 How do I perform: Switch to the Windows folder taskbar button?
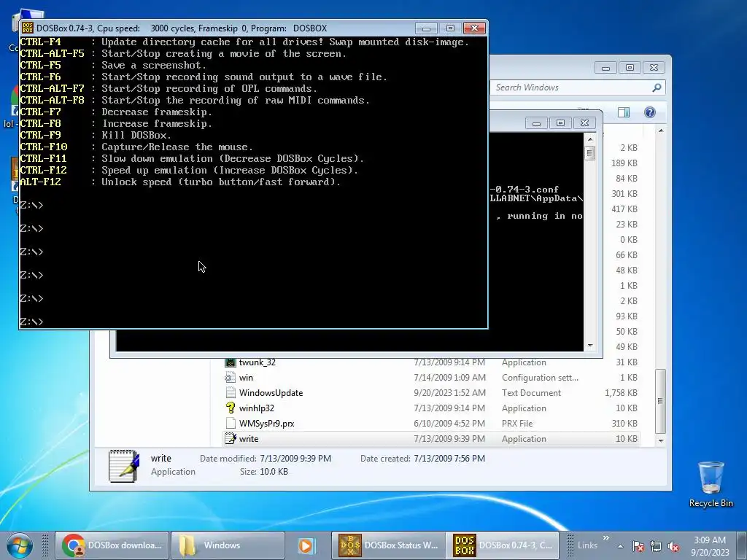(228, 545)
